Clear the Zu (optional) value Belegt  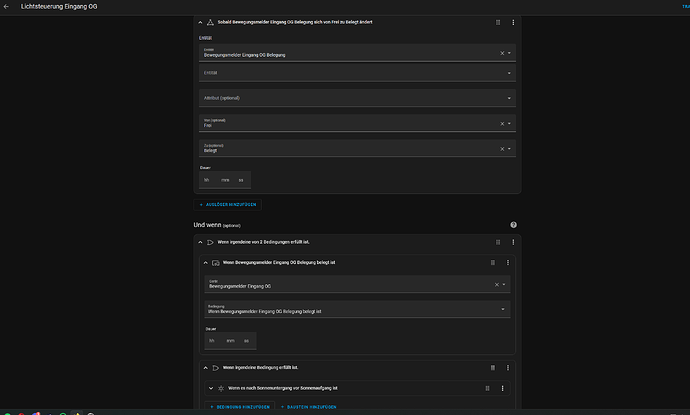[x=502, y=149]
